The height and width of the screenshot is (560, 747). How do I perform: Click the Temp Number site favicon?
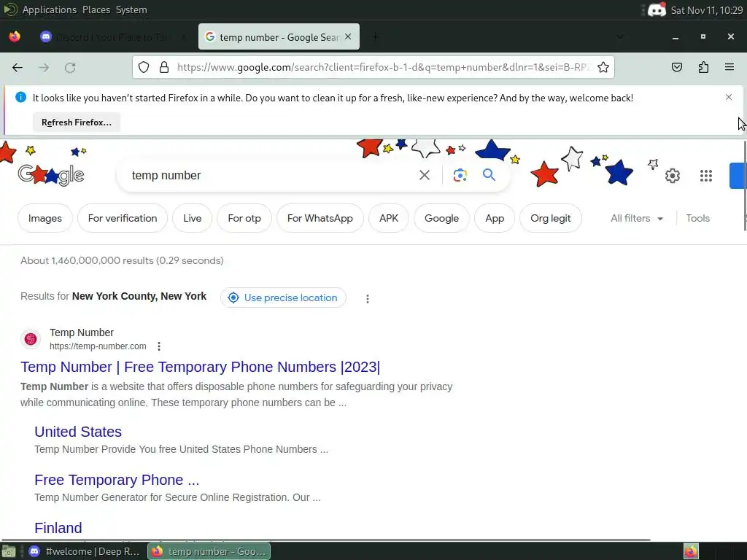(x=31, y=339)
